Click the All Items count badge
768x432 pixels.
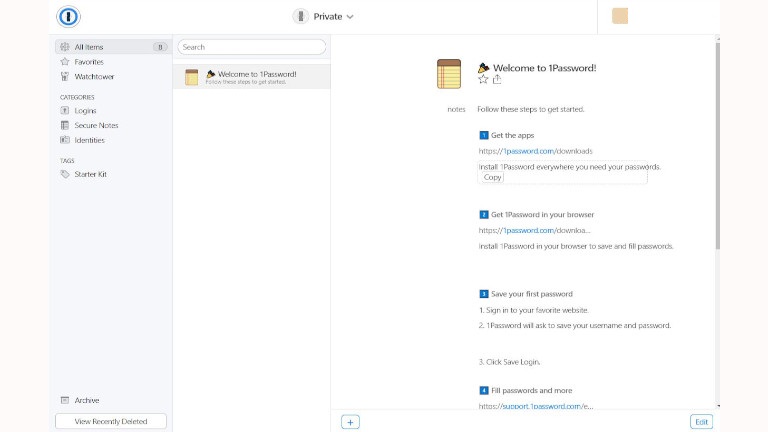tap(160, 47)
